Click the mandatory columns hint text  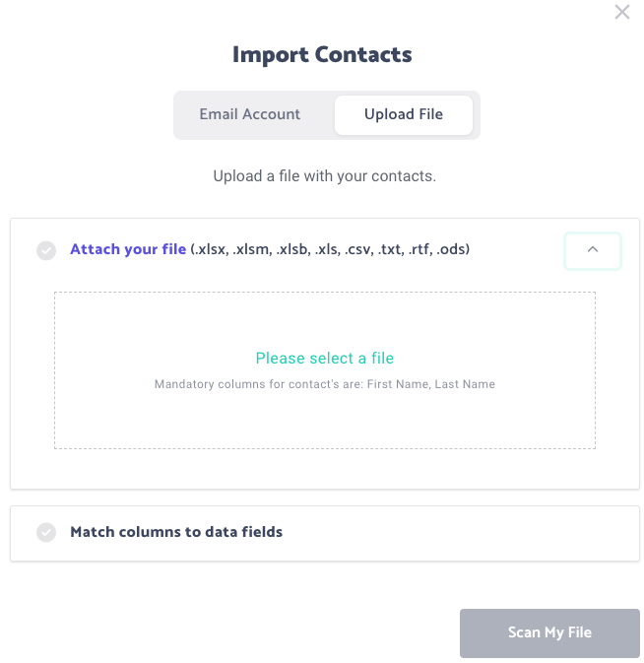coord(325,384)
